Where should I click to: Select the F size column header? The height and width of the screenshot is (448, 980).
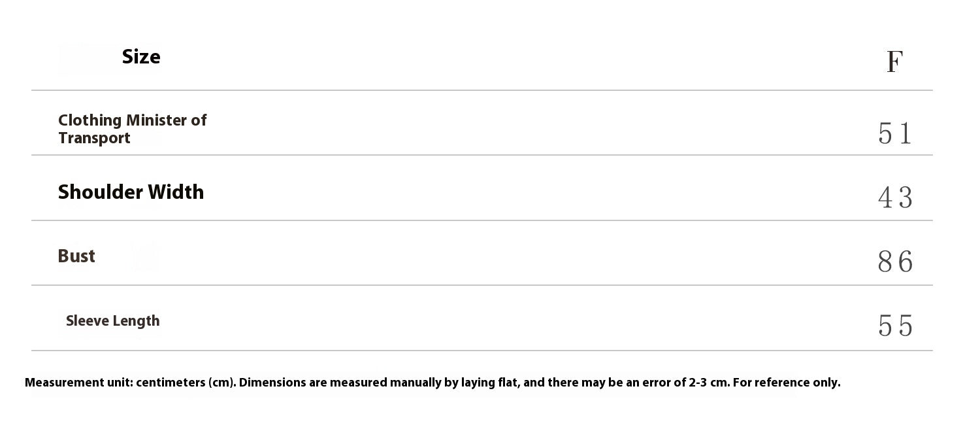(x=894, y=62)
